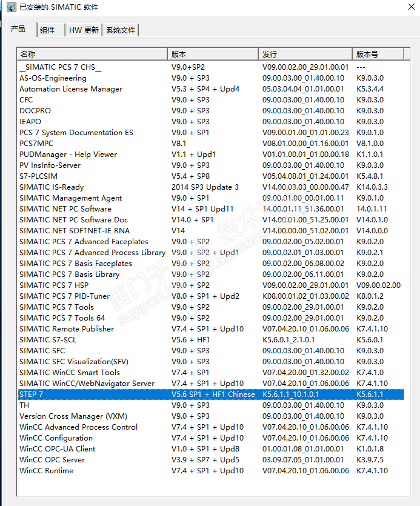Select the DOCPRO product row
420x506 pixels.
point(211,111)
